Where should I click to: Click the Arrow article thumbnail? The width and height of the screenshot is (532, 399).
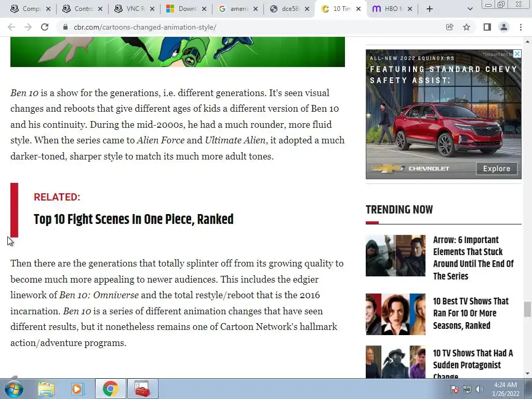tap(395, 256)
